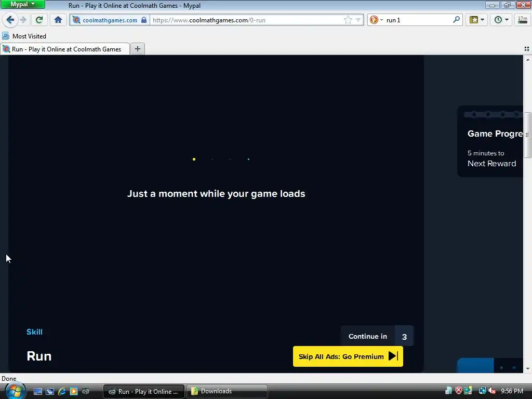532x399 pixels.
Task: Go back to the previous page
Action: [10, 20]
